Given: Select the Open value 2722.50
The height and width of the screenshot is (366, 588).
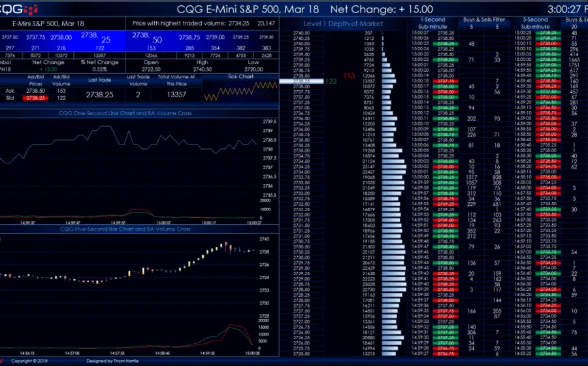Looking at the screenshot, I should (x=151, y=69).
